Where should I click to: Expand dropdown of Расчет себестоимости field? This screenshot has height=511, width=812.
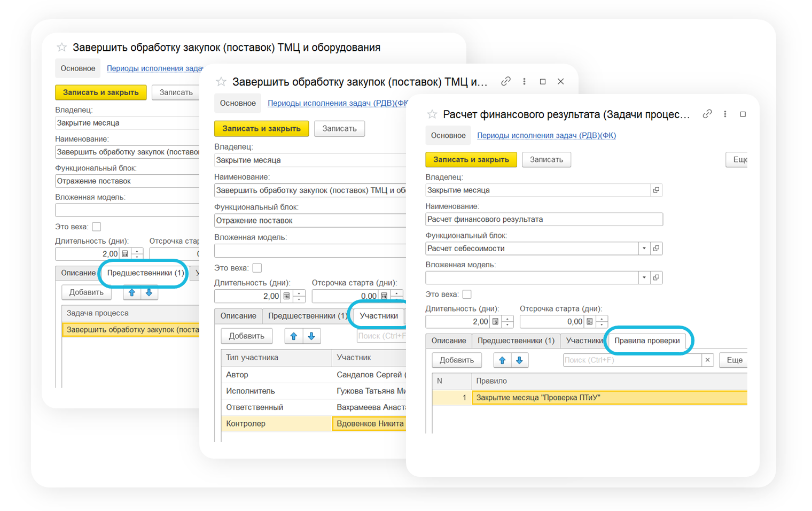coord(644,249)
